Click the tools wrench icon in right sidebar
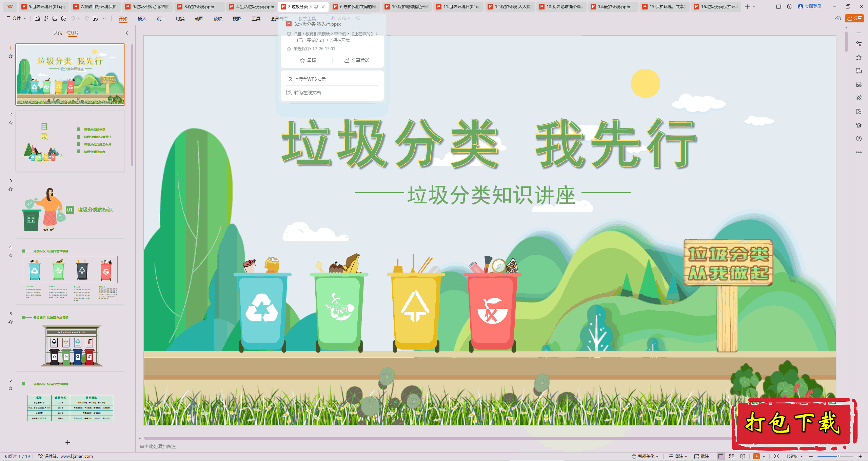The image size is (868, 461). pos(859,98)
